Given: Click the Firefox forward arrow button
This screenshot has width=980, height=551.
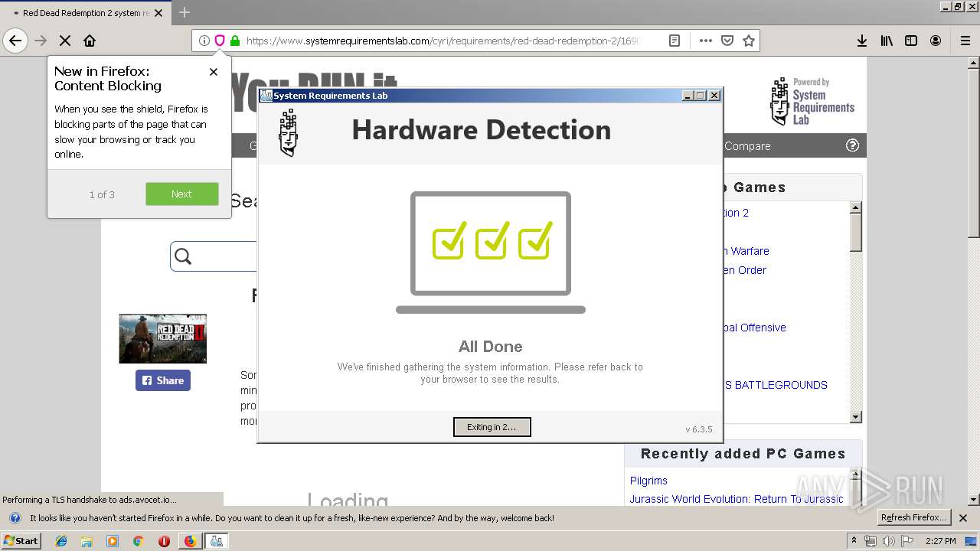Looking at the screenshot, I should pyautogui.click(x=41, y=41).
